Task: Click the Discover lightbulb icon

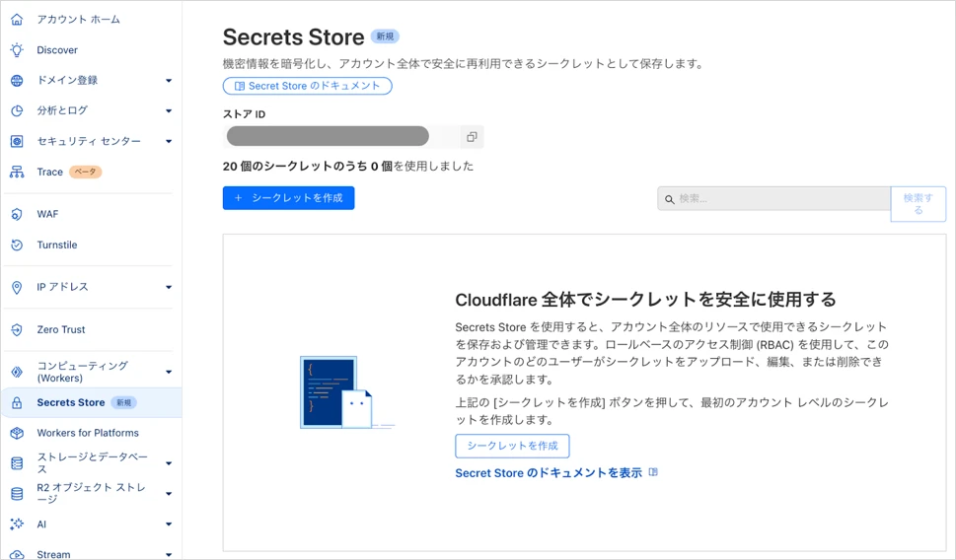Action: [x=17, y=50]
